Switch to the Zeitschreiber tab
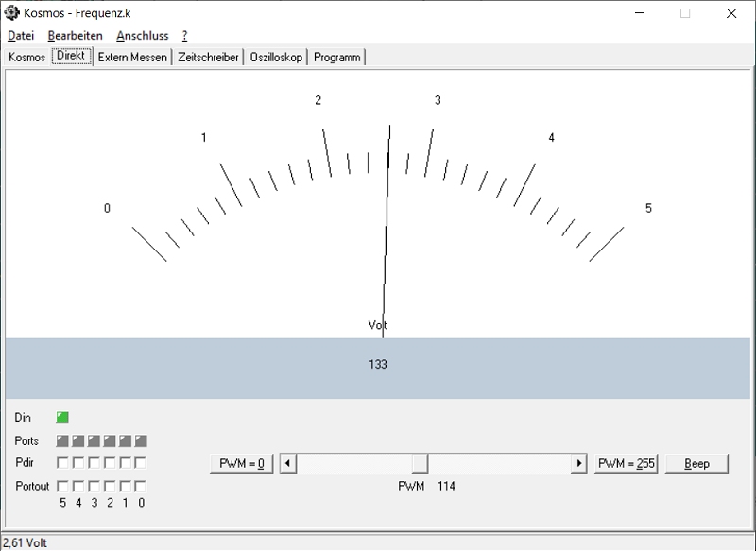 click(x=208, y=57)
